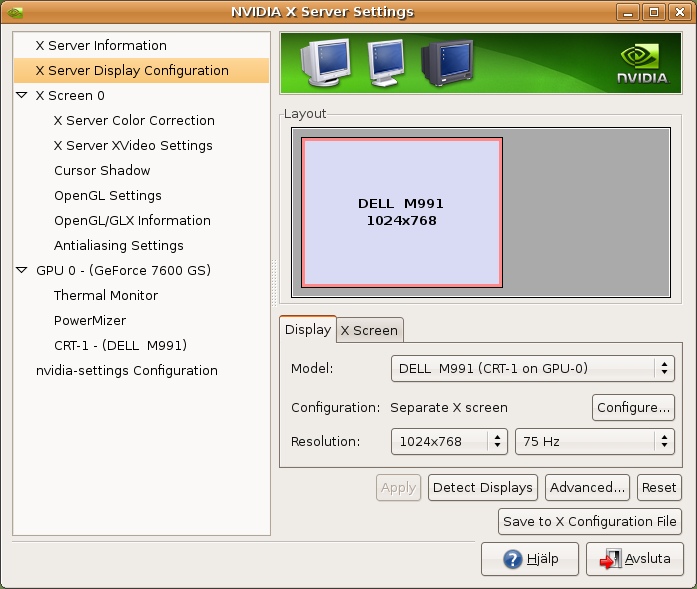697x589 pixels.
Task: Click the Avsluta exit door icon
Action: (x=611, y=559)
